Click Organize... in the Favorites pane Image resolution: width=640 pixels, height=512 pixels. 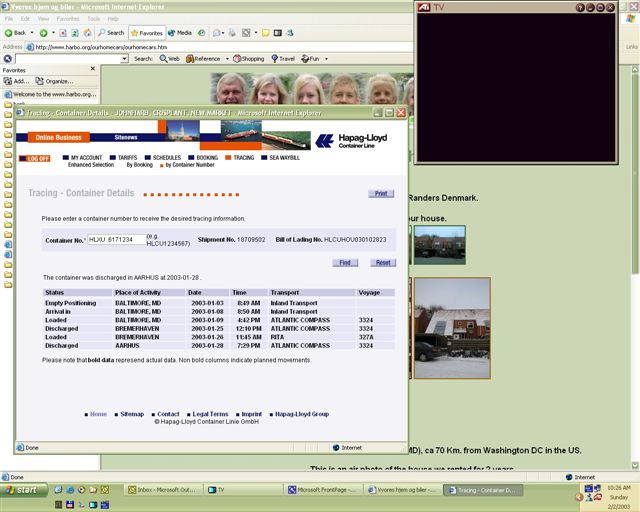tap(54, 81)
